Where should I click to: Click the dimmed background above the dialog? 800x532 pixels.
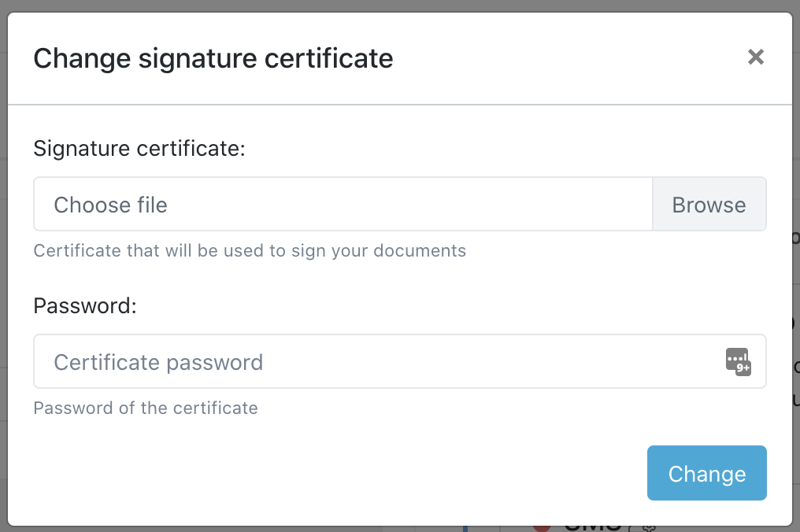[x=394, y=6]
